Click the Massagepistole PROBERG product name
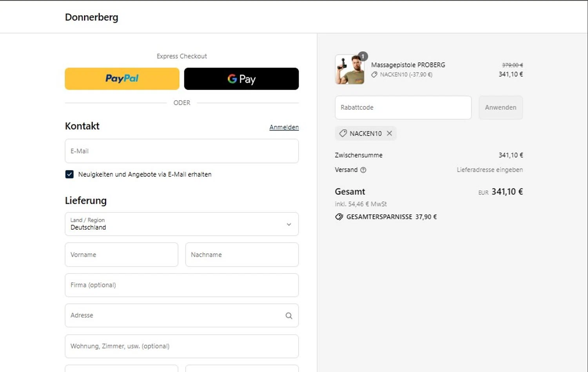Image resolution: width=588 pixels, height=372 pixels. click(x=408, y=65)
